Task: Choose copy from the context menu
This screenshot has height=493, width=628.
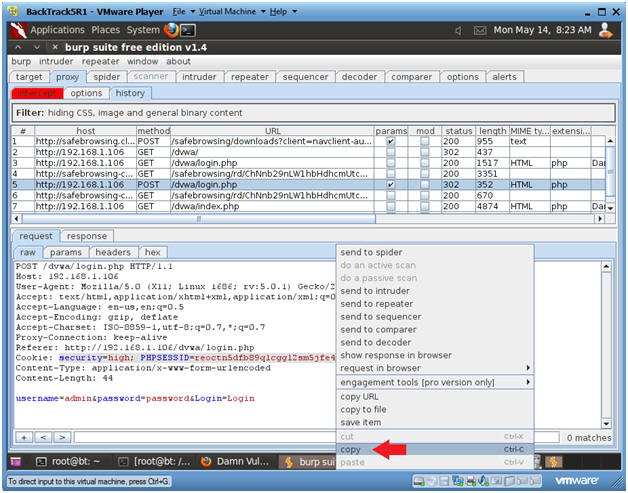Action: (x=435, y=450)
